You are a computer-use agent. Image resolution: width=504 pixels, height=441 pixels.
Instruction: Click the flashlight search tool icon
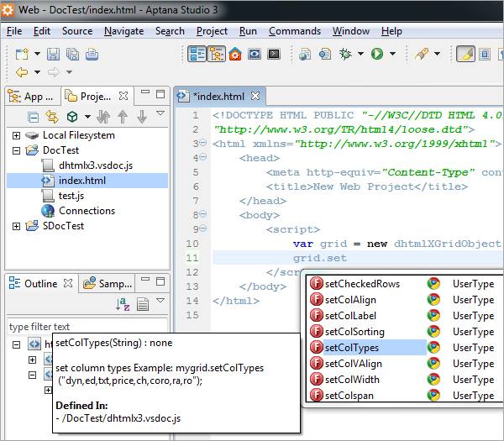tap(422, 54)
